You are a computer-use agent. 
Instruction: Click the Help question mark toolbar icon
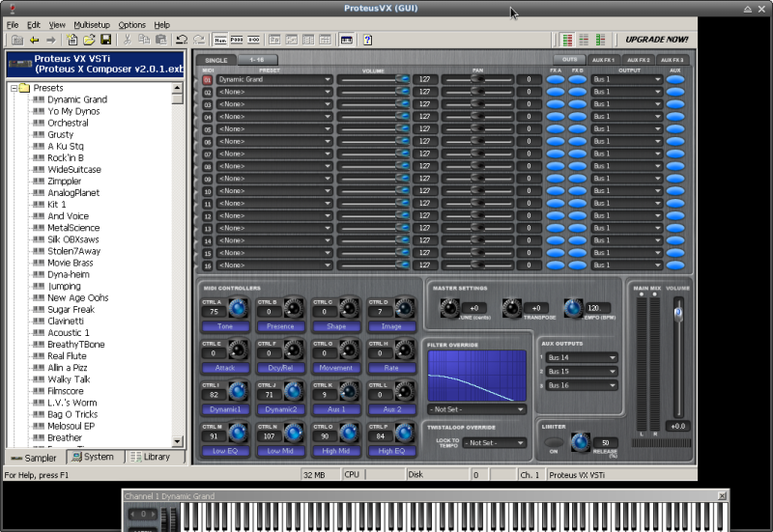pos(367,40)
